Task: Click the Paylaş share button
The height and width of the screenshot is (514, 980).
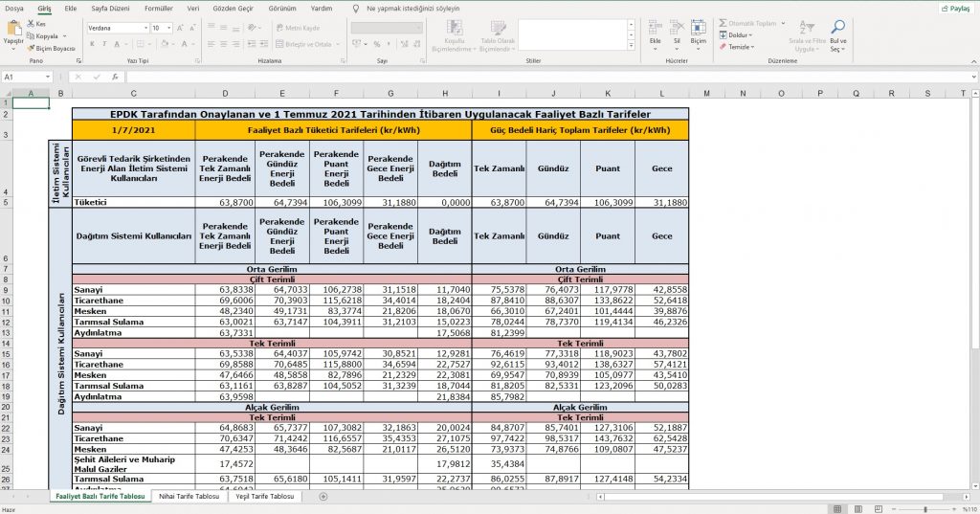Action: [x=956, y=9]
